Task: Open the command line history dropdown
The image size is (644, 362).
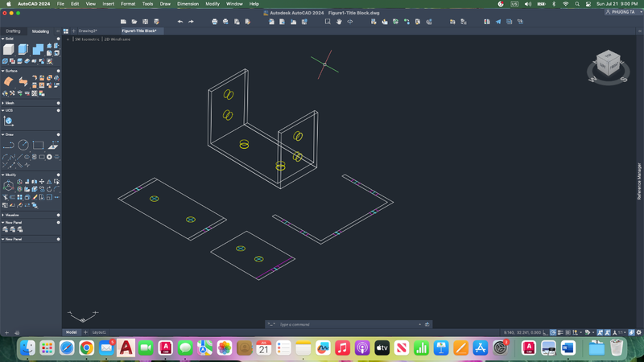Action: click(420, 324)
